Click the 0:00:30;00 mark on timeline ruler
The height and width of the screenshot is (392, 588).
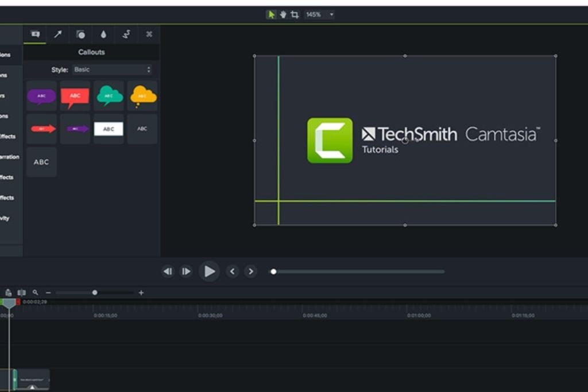[x=210, y=316]
